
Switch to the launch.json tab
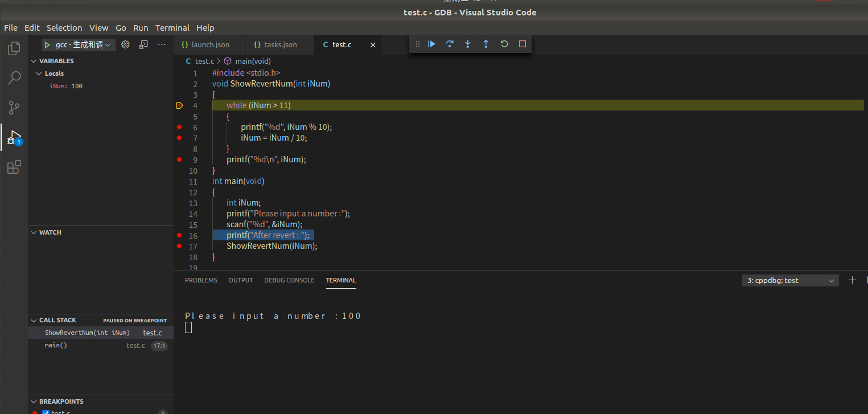209,45
